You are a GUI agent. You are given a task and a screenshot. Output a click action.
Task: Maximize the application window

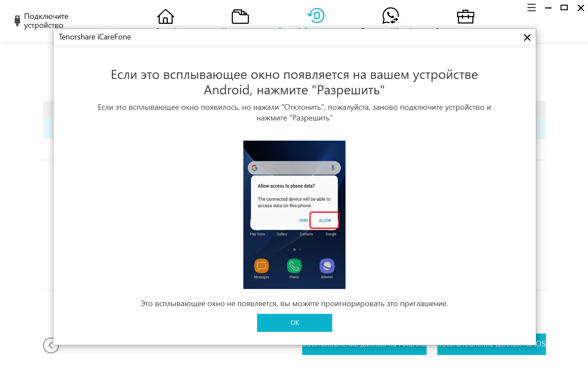click(564, 7)
